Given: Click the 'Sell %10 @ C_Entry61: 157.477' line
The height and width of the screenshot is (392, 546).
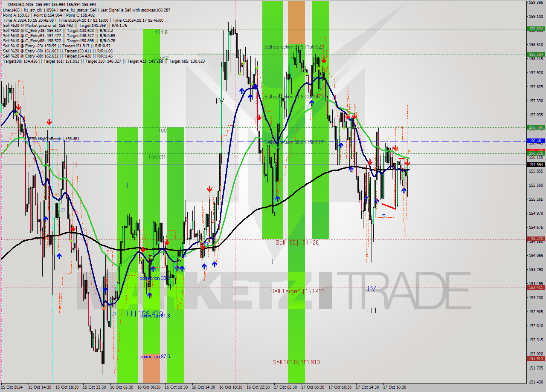Looking at the screenshot, I should point(59,35).
